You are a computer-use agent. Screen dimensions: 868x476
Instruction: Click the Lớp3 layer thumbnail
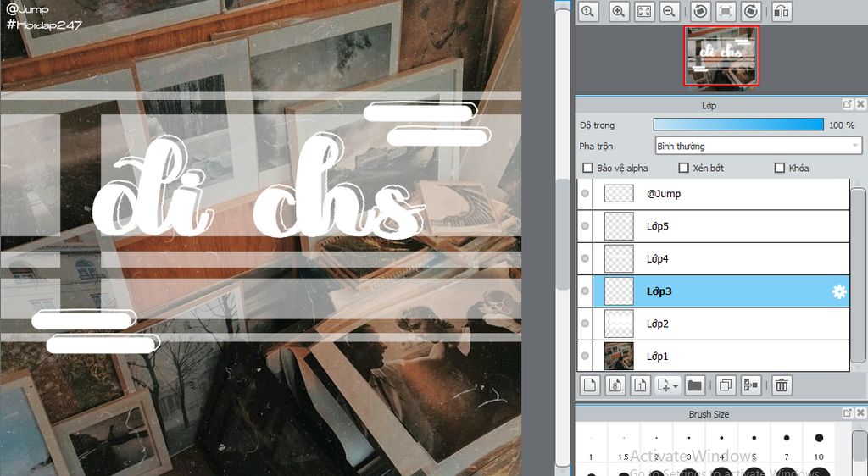click(x=619, y=291)
